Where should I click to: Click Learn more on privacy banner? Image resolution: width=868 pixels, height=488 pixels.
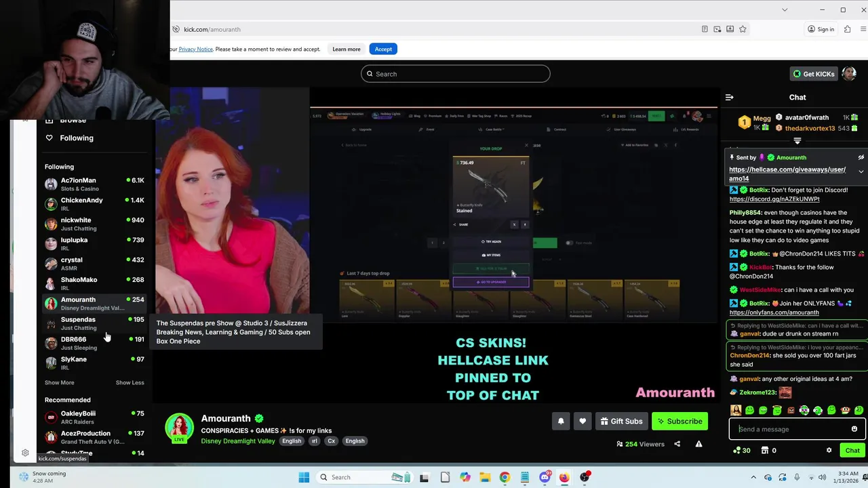tap(346, 49)
